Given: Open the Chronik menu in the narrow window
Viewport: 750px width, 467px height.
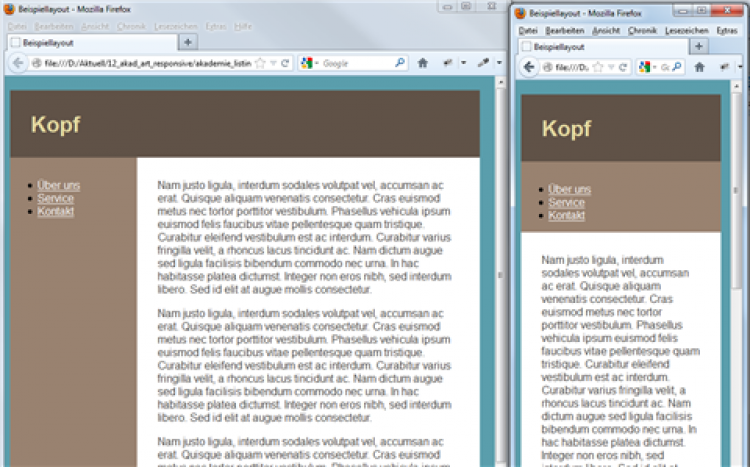Looking at the screenshot, I should [642, 31].
